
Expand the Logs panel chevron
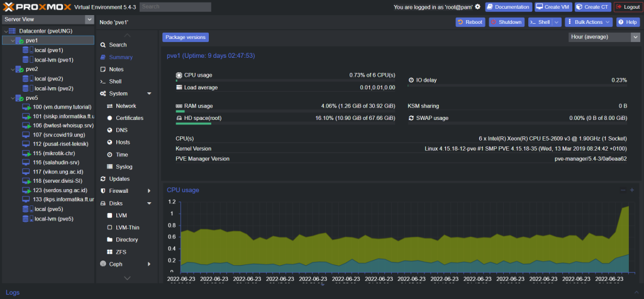click(x=636, y=293)
